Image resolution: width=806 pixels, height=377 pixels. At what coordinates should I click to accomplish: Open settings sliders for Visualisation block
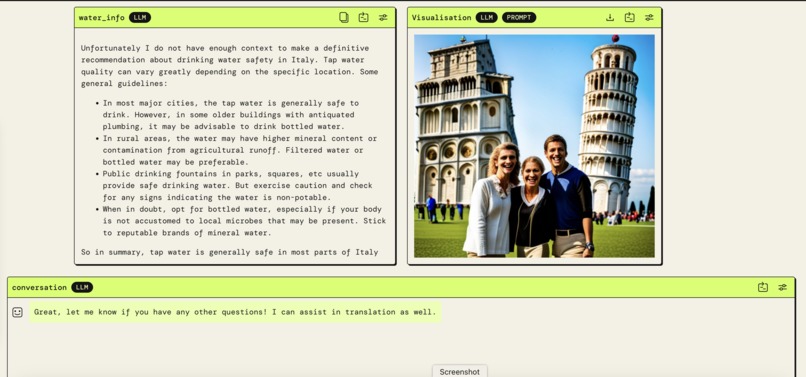tap(649, 17)
